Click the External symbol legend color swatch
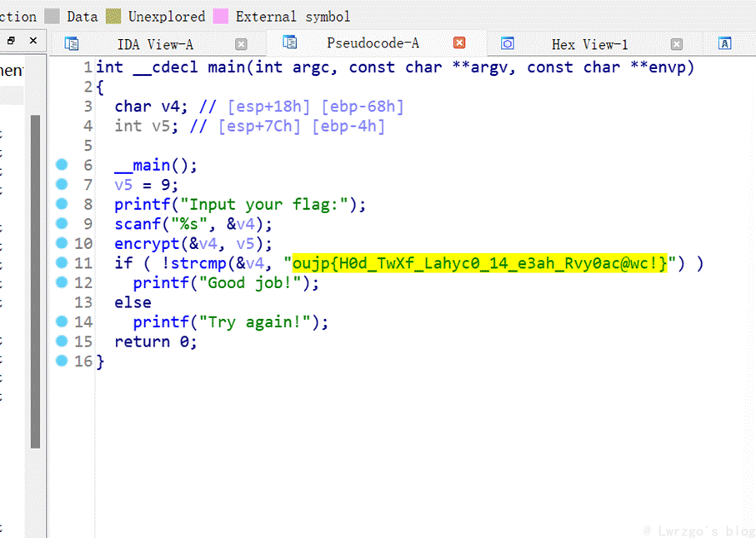 221,17
